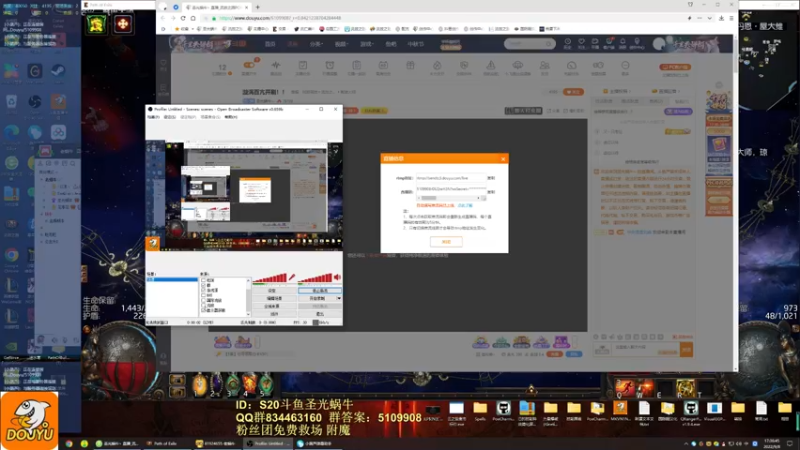
Task: Expand the 视频 video menu on Douyu
Action: click(341, 44)
